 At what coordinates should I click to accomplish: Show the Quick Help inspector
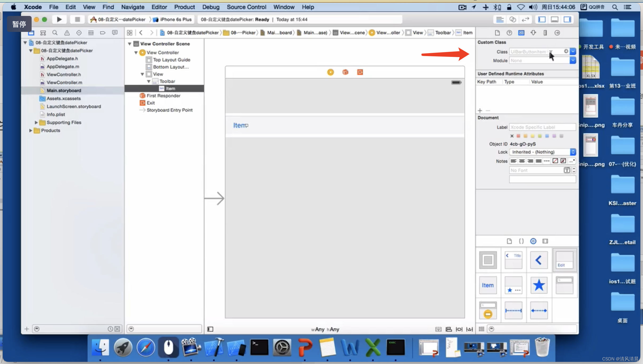tap(509, 33)
